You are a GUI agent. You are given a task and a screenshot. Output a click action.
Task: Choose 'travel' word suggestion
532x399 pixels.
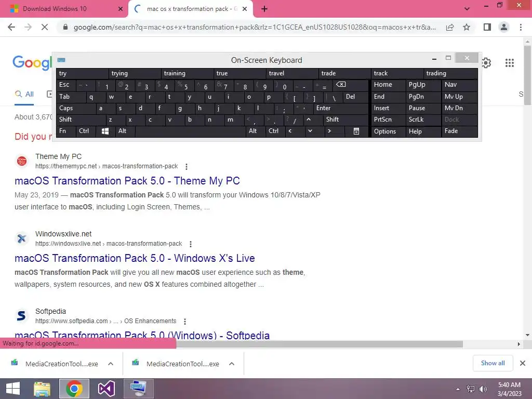pyautogui.click(x=292, y=73)
